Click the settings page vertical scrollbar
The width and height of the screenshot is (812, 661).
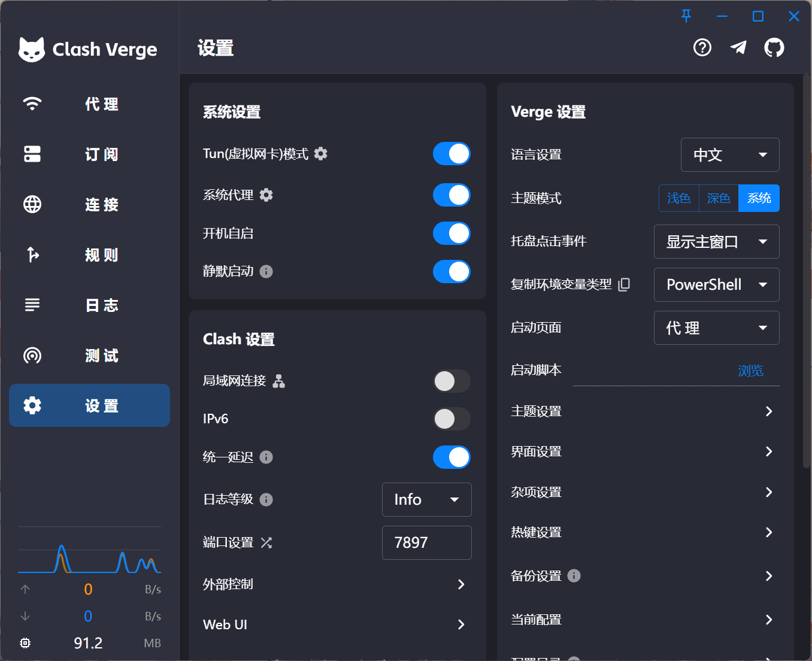[x=807, y=272]
